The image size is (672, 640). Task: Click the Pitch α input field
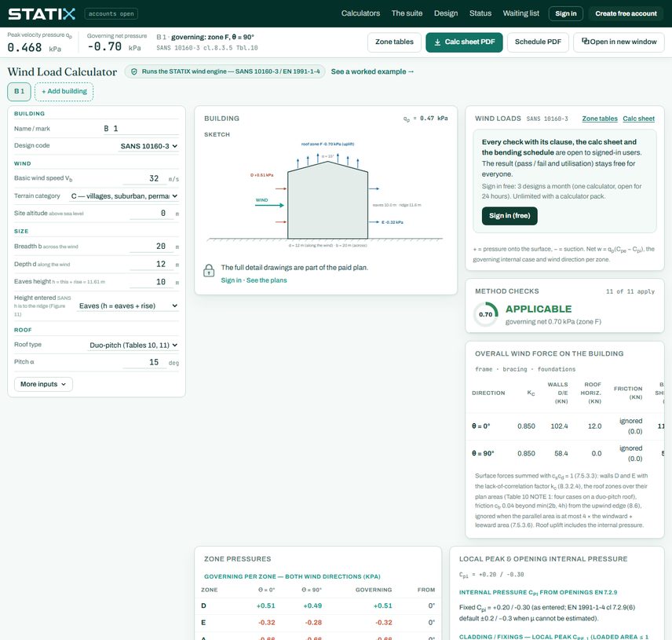click(x=144, y=362)
